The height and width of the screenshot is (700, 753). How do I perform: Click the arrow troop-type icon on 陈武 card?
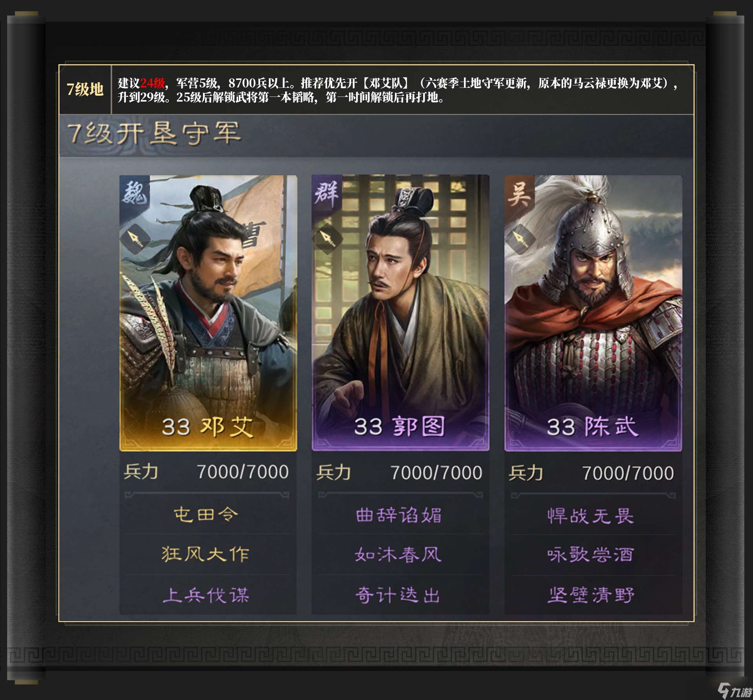point(520,238)
